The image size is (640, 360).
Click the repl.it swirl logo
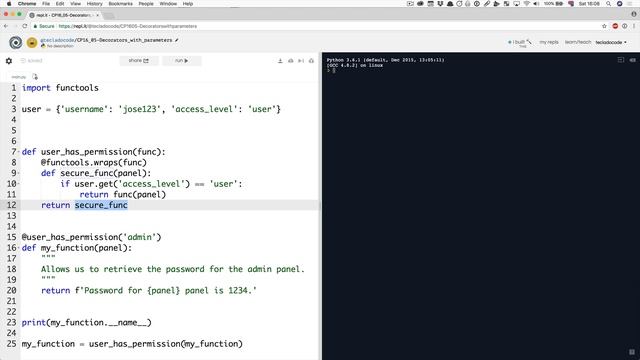click(x=16, y=42)
